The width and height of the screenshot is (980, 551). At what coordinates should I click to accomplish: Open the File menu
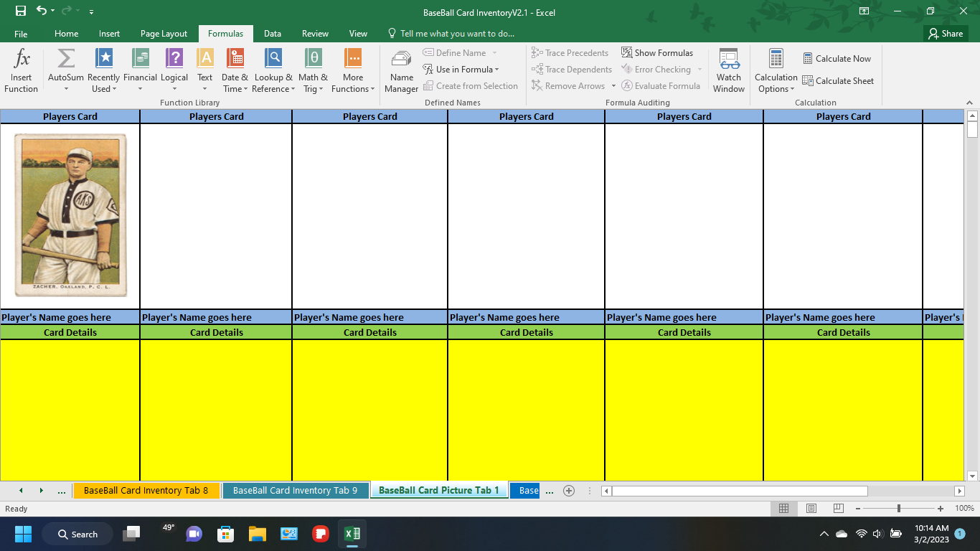click(x=21, y=34)
